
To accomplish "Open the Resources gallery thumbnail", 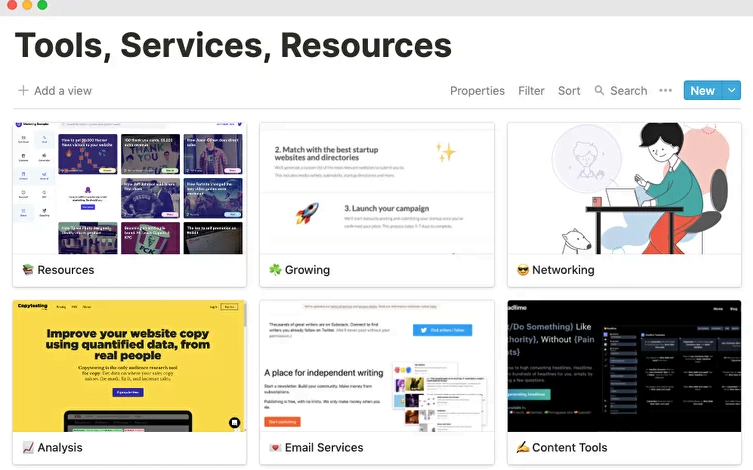I will tap(129, 188).
